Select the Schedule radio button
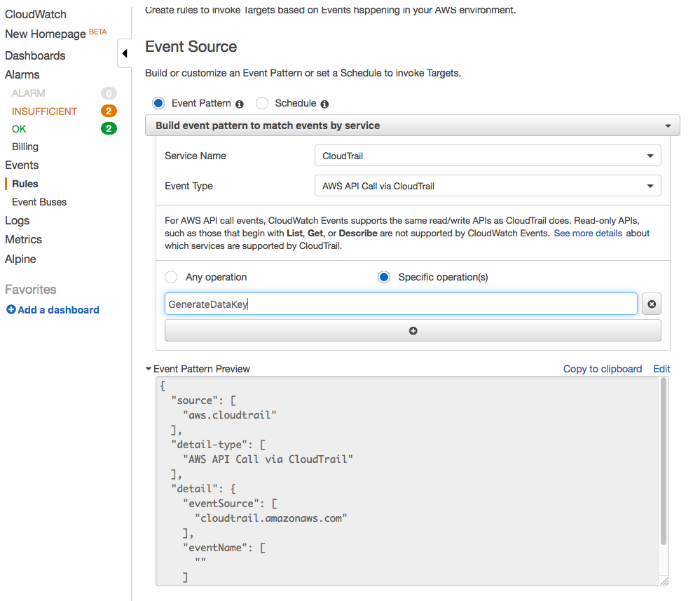This screenshot has height=601, width=700. tap(262, 103)
